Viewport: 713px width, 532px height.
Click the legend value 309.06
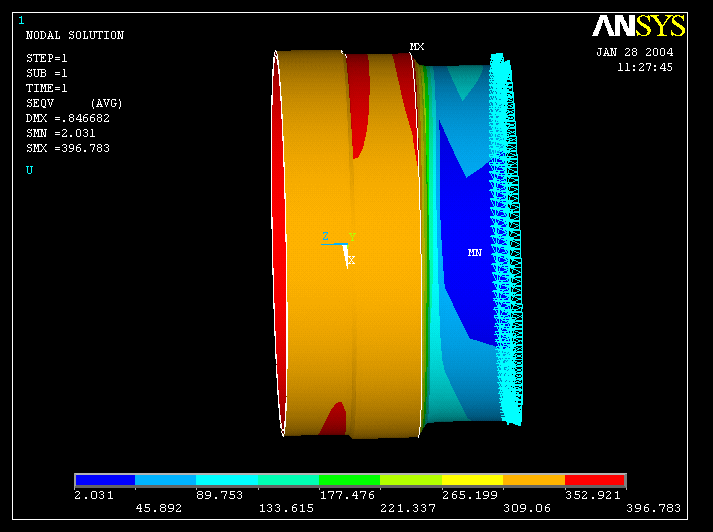click(x=527, y=508)
